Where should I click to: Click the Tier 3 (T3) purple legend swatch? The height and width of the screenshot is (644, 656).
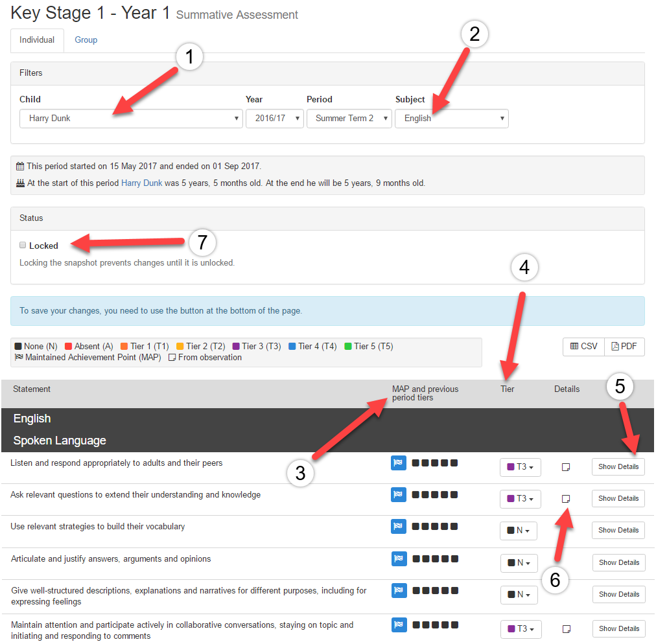[x=236, y=346]
